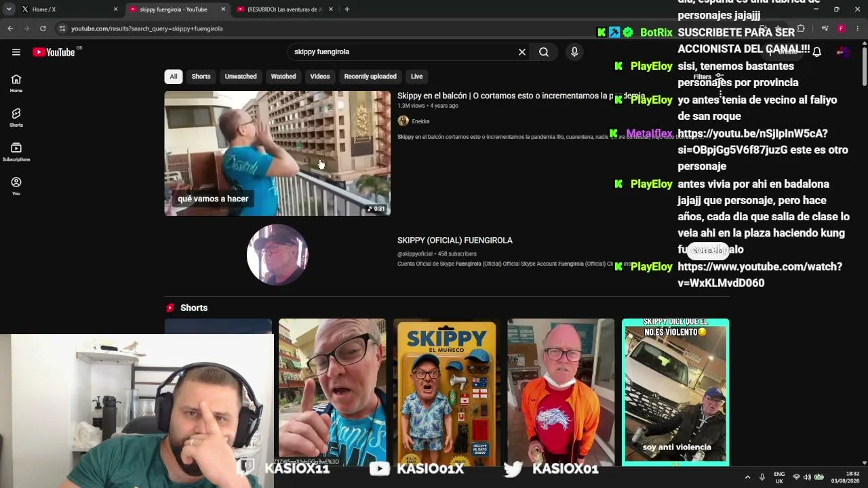868x488 pixels.
Task: Open the Wi-Fi network tray icon
Action: (x=797, y=477)
